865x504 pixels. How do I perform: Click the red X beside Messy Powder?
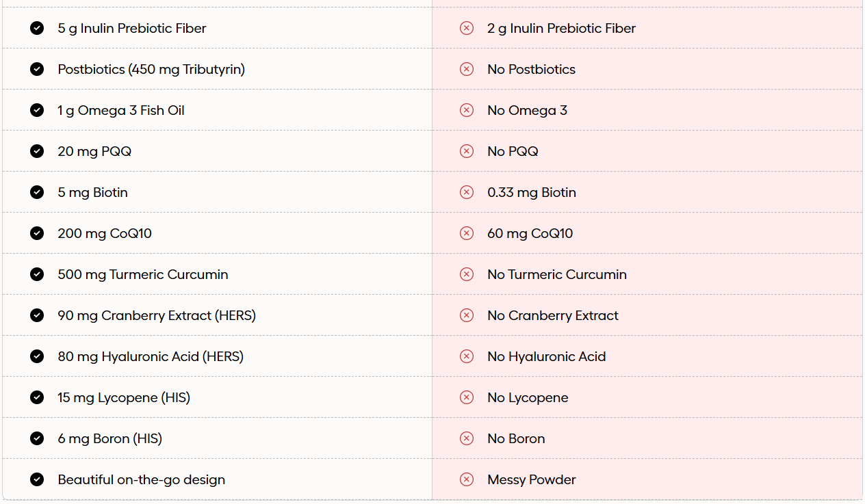[x=467, y=479]
